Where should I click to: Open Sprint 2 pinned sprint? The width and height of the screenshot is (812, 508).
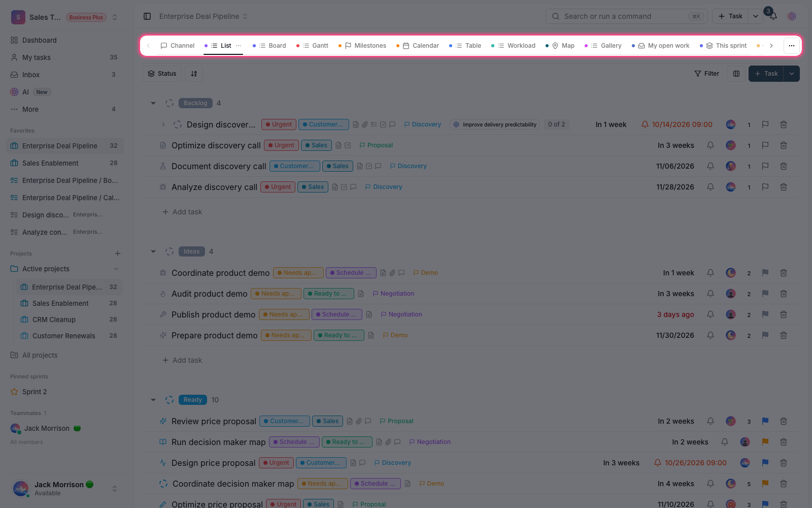pos(65,392)
